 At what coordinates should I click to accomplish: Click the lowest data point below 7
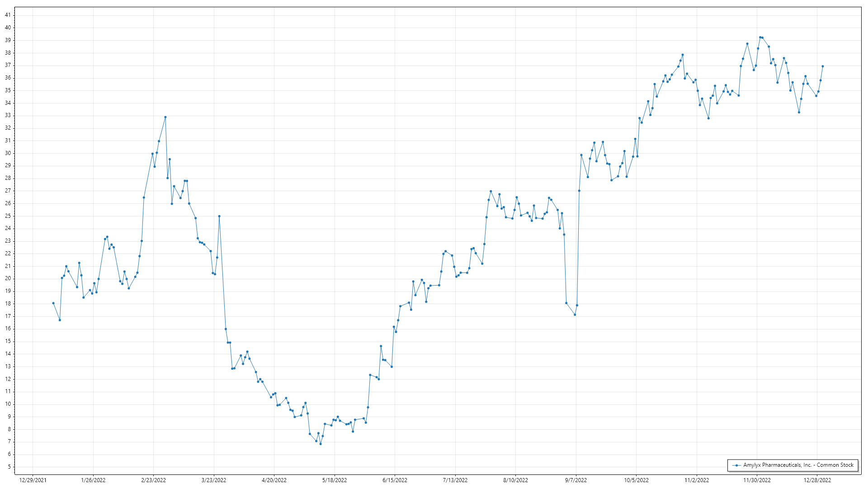321,444
